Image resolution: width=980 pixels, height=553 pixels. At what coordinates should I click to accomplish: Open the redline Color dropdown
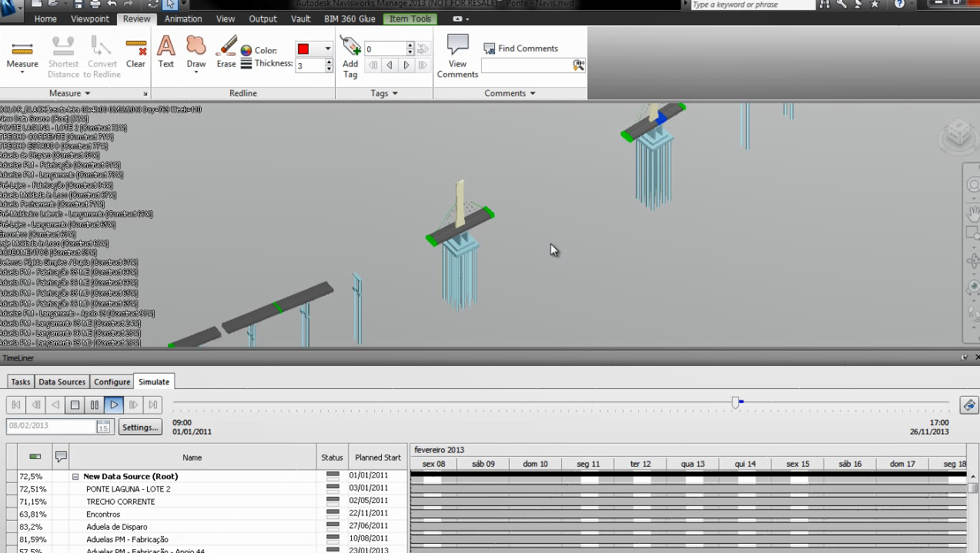[x=327, y=49]
